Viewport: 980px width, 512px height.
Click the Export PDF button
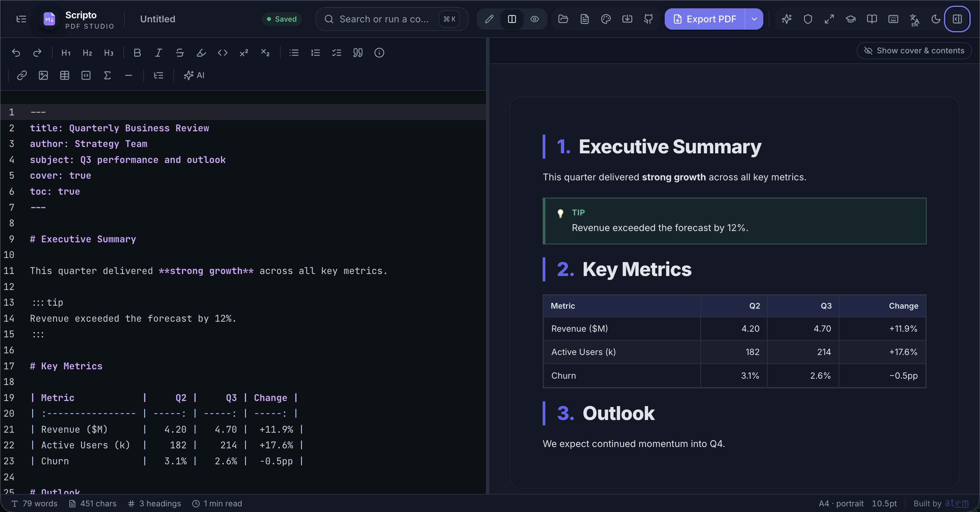705,19
